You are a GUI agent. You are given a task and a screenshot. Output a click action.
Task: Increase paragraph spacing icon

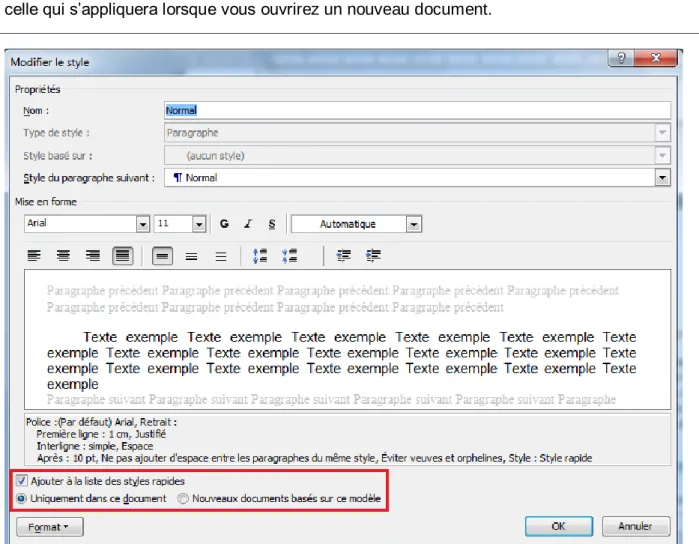[260, 256]
